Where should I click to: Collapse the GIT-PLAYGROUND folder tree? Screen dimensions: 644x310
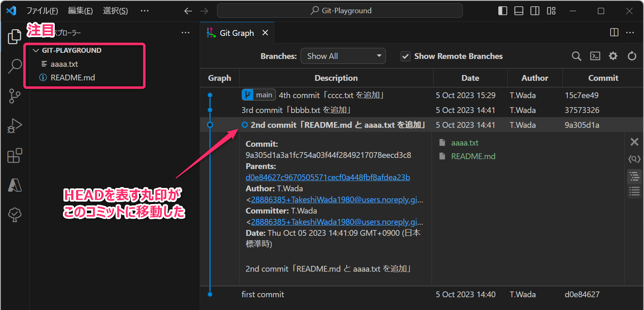click(35, 50)
